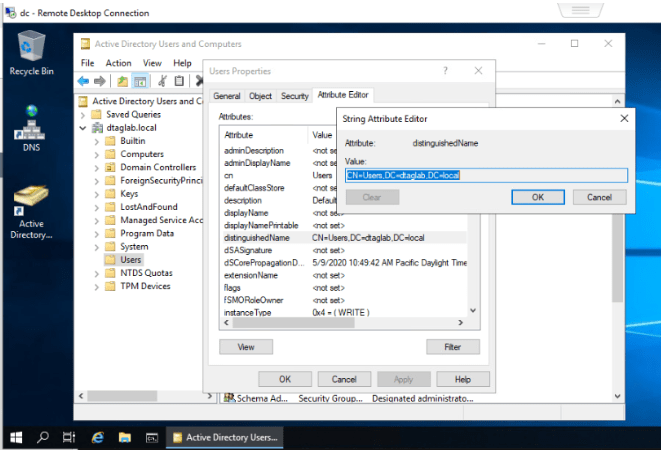Click the Cut scissors toolbar icon
The height and width of the screenshot is (450, 661).
coord(163,81)
